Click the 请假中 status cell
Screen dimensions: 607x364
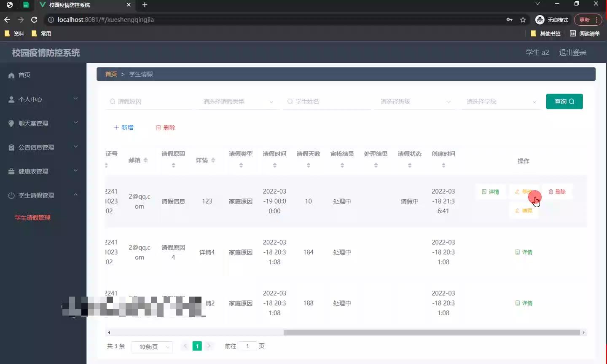tap(409, 201)
